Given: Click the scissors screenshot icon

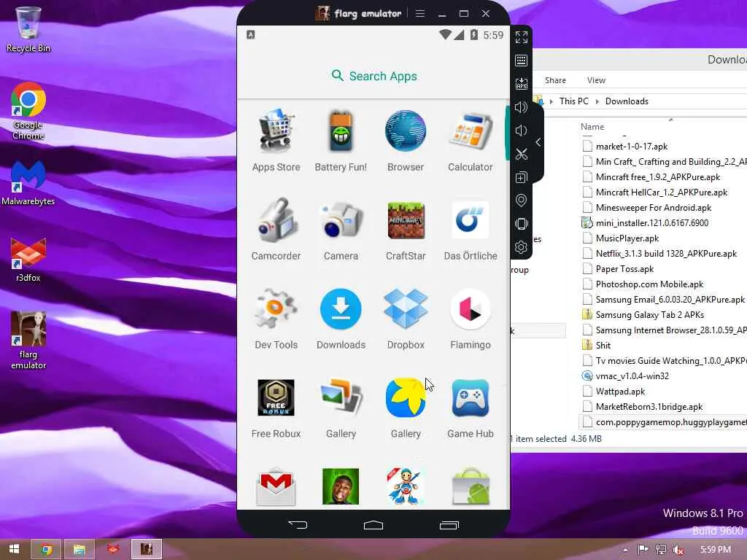Looking at the screenshot, I should (521, 154).
